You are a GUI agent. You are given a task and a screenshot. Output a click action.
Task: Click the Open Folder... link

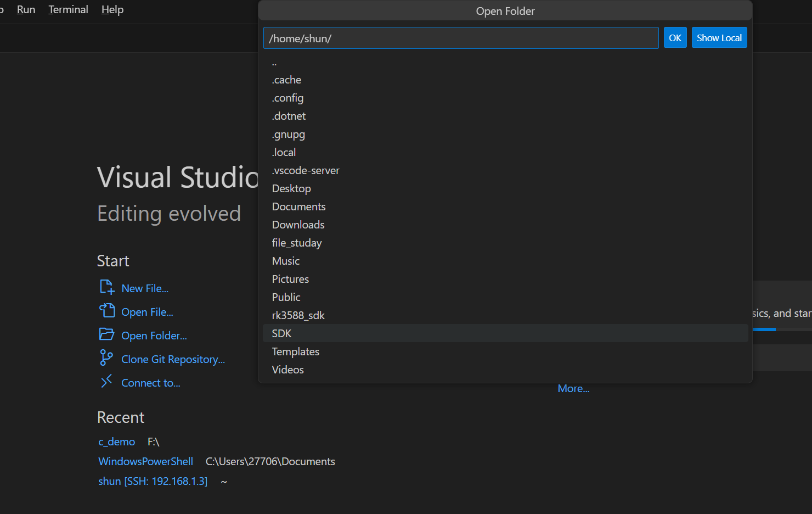[x=154, y=336]
